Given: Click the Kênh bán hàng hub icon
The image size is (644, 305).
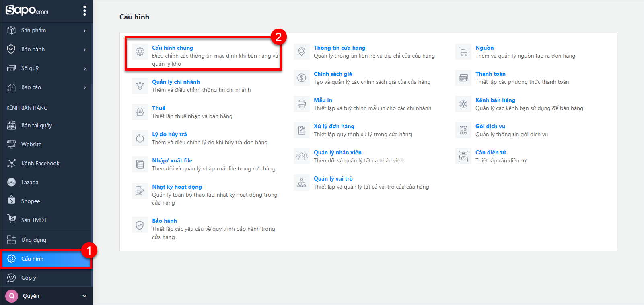Looking at the screenshot, I should pos(463,104).
